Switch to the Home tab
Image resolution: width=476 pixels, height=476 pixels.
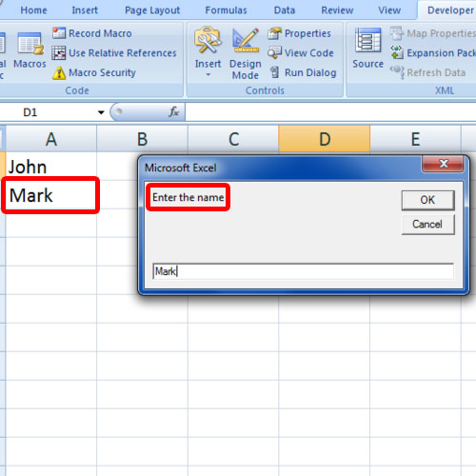click(x=33, y=10)
